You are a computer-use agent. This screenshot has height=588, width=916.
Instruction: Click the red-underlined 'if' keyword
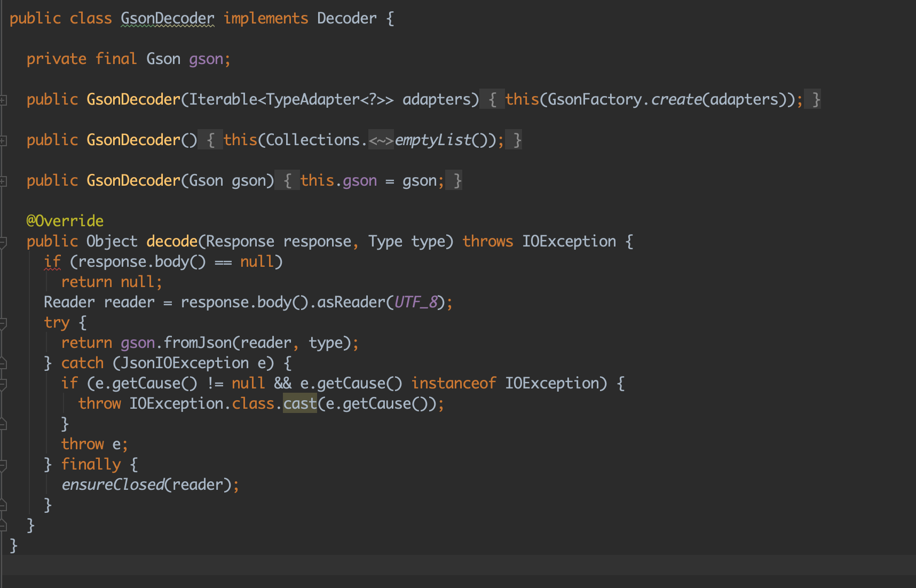click(52, 262)
